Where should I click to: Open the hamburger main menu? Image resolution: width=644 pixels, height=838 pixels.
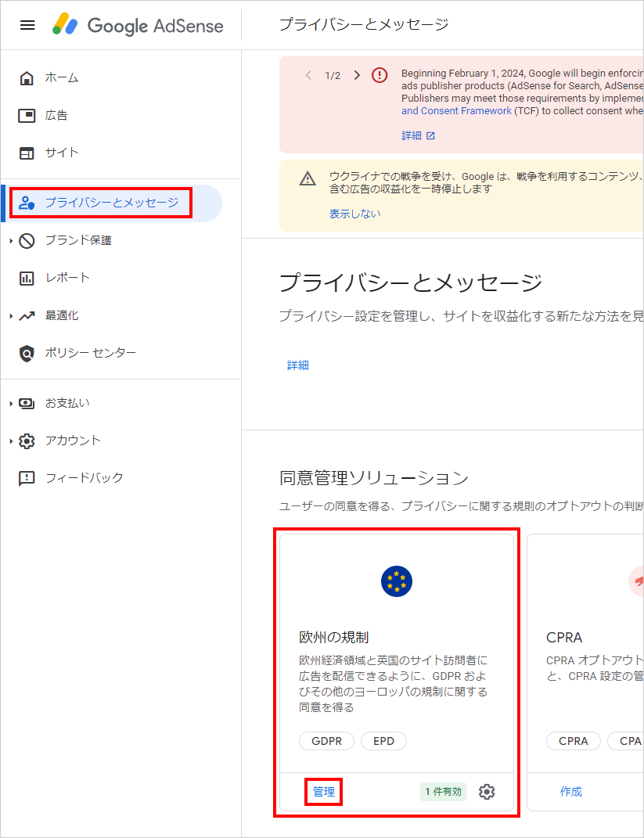click(27, 25)
